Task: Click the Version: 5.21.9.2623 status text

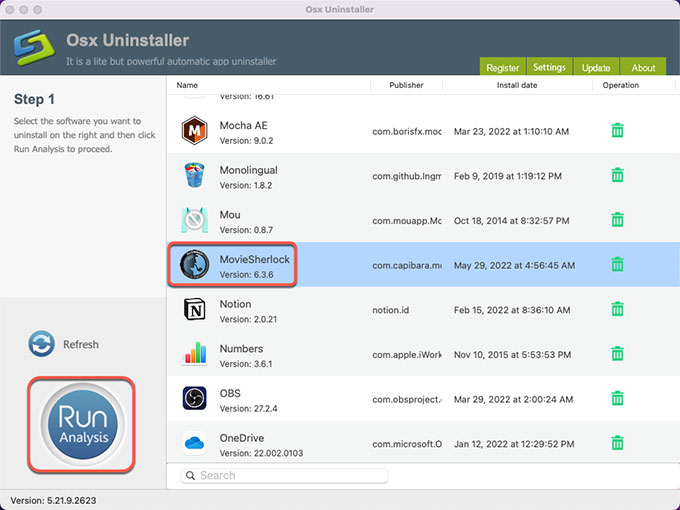Action: 53,500
